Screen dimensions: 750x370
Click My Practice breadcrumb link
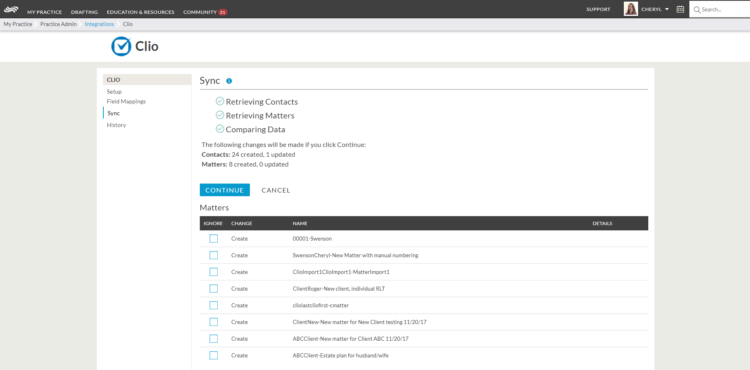pyautogui.click(x=18, y=24)
